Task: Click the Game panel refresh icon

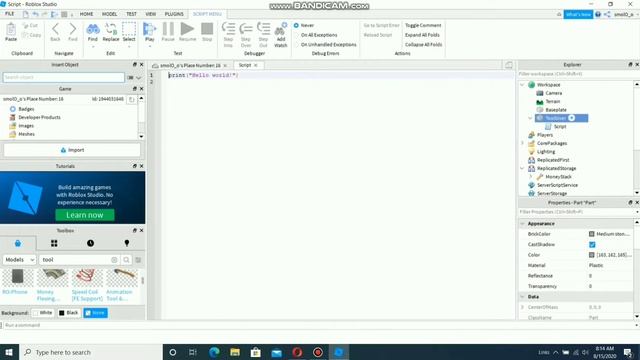Action: pyautogui.click(x=131, y=99)
